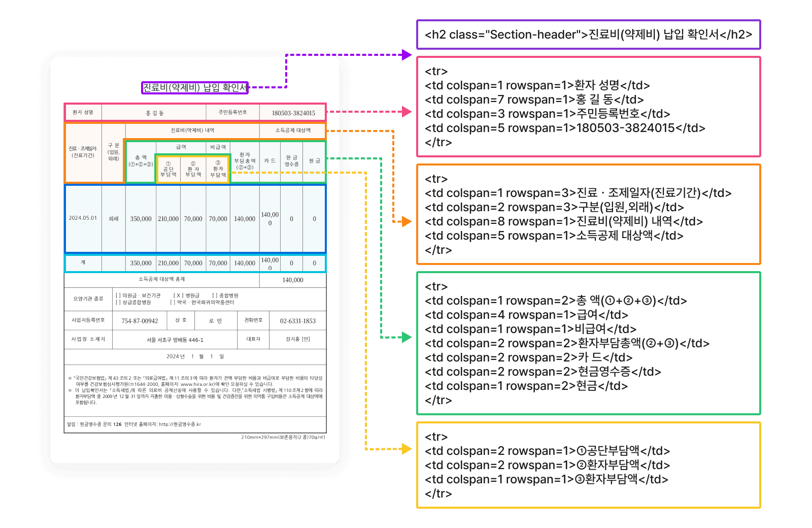This screenshot has height=528, width=812.
Task: Select the date 2024.05.01 in the table
Action: [x=83, y=218]
